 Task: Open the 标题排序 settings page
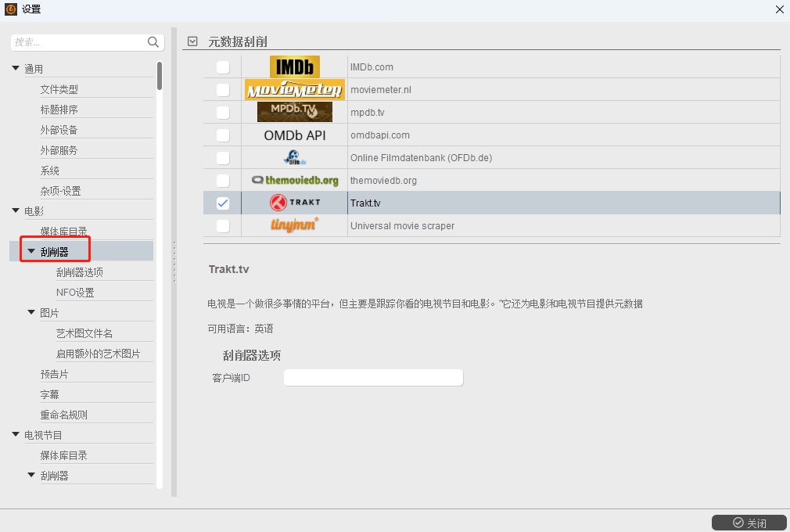(59, 110)
